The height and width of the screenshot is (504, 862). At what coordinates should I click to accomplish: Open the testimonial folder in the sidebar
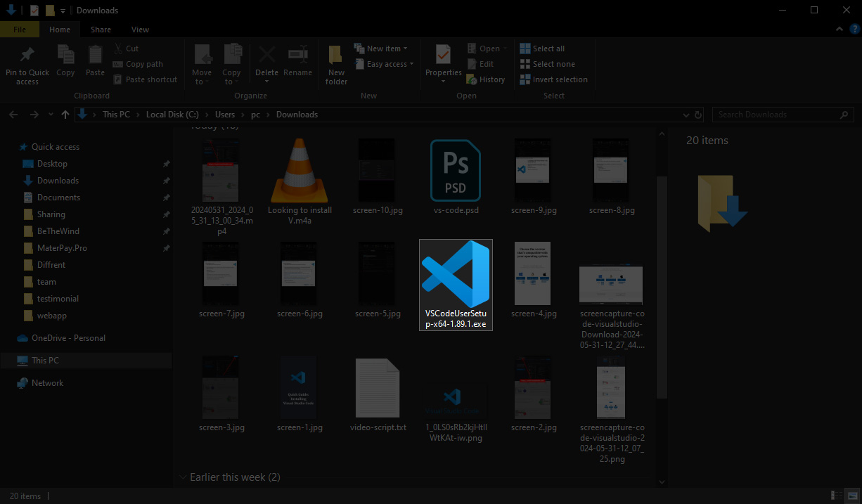point(58,299)
